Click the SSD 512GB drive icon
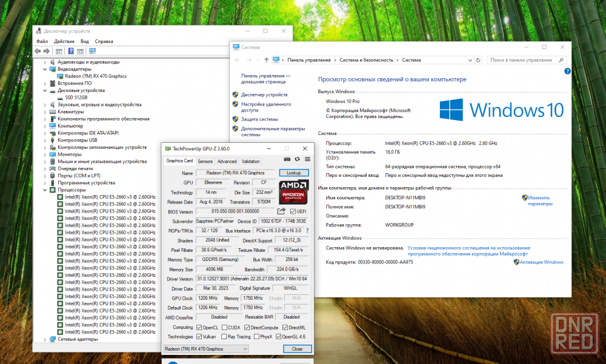 (60, 98)
